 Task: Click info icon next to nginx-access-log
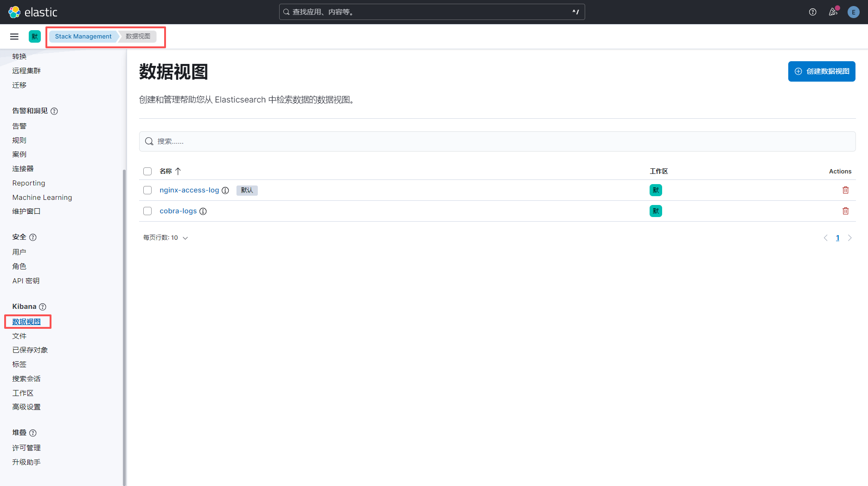click(x=225, y=190)
